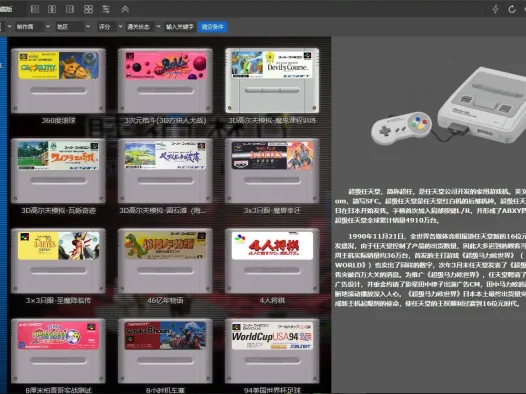Select the Suzuka 8 hours cartridge image

coord(165,351)
